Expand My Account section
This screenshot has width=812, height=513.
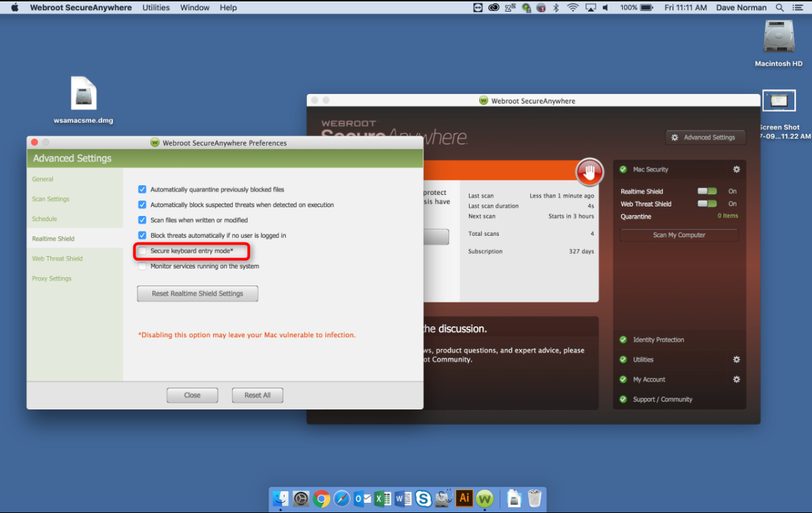point(649,379)
